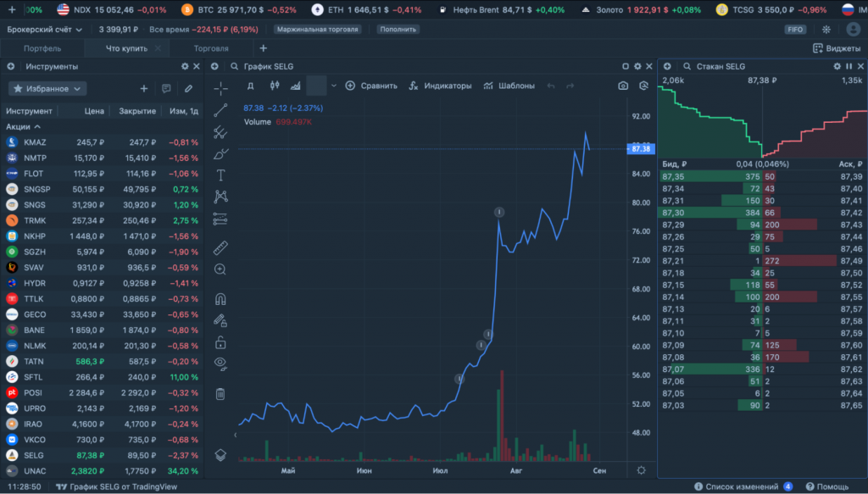Maximize the График SELG widget
The image size is (868, 494).
626,66
